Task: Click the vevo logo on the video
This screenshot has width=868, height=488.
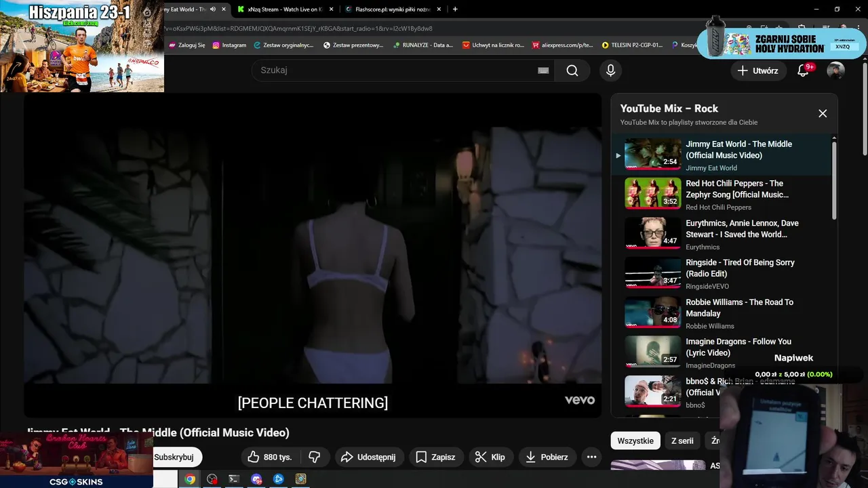Action: [x=580, y=400]
